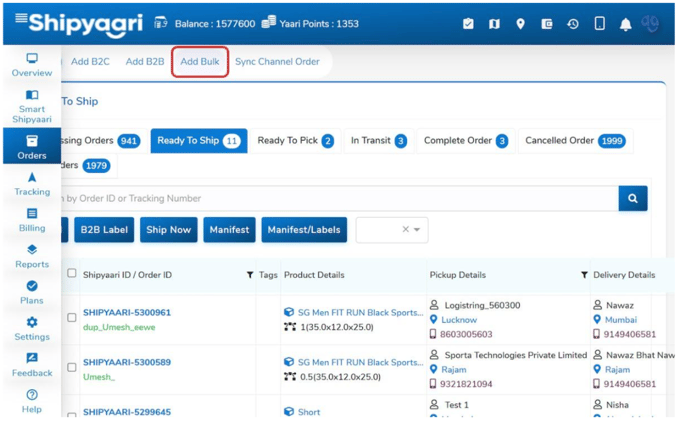Switch to In Transit tab
This screenshot has height=422, width=678.
(x=379, y=141)
